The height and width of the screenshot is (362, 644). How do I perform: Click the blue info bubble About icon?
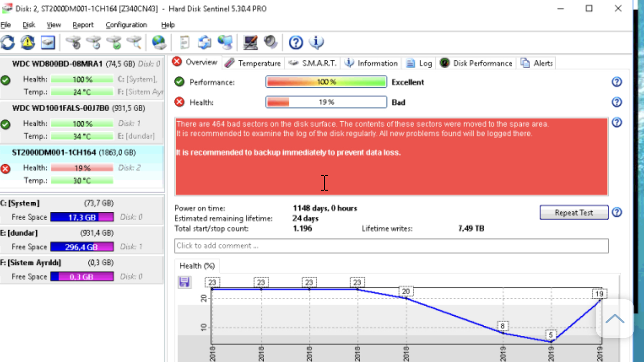316,43
